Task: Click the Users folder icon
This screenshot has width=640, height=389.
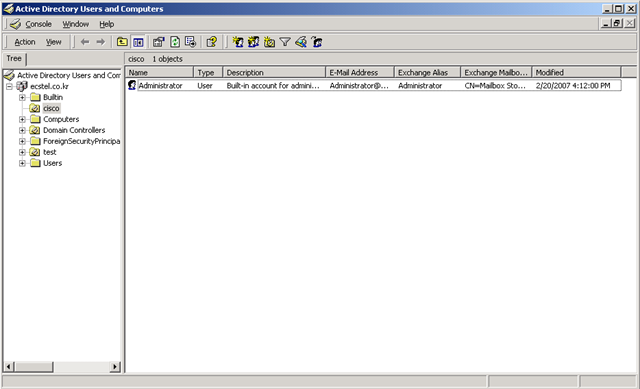Action: [36, 163]
